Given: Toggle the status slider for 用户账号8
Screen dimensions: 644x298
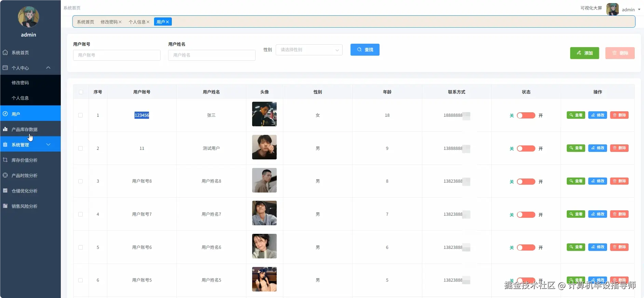Looking at the screenshot, I should click(526, 182).
